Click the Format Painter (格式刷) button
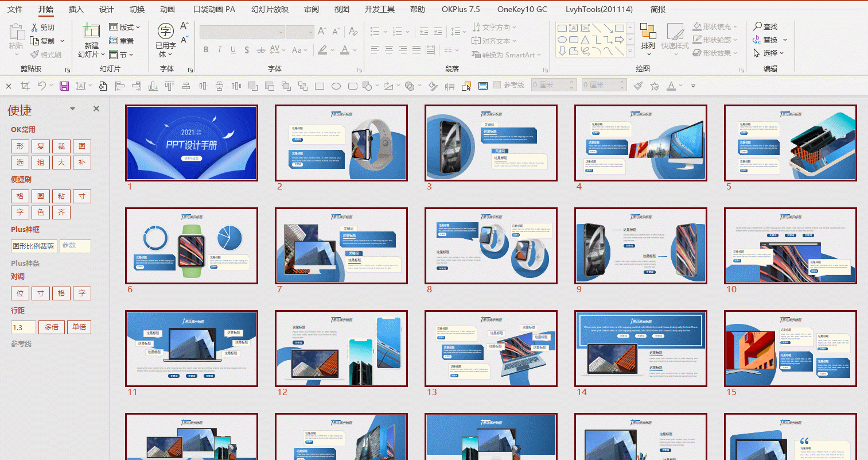The width and height of the screenshot is (868, 460). [46, 55]
